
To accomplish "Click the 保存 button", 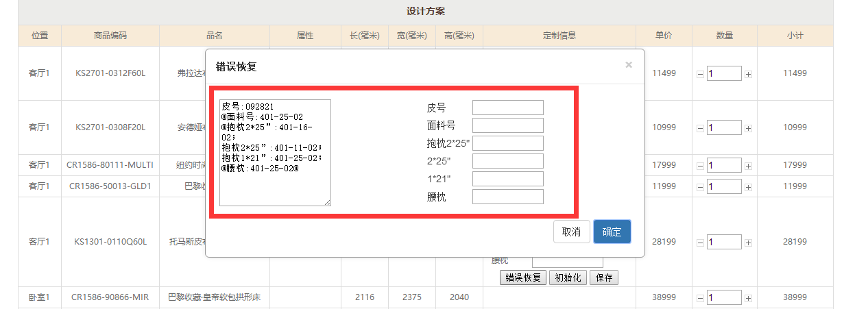I will coord(604,277).
